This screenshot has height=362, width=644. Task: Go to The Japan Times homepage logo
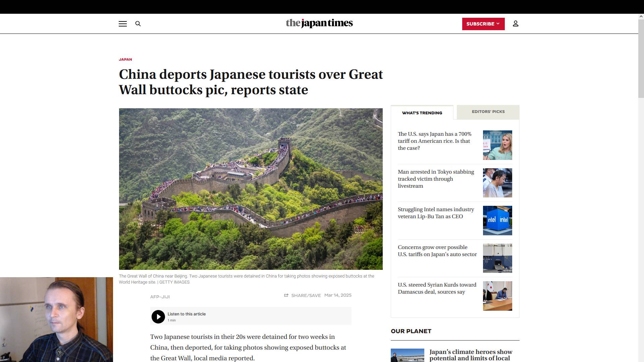tap(319, 23)
